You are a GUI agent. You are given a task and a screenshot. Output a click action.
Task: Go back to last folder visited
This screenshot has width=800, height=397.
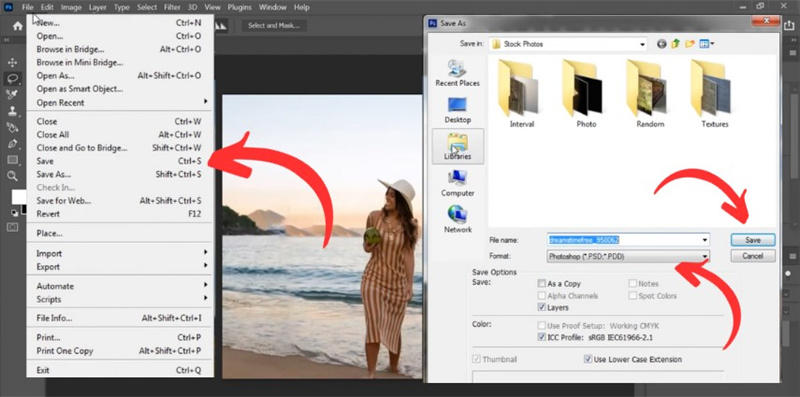[662, 44]
